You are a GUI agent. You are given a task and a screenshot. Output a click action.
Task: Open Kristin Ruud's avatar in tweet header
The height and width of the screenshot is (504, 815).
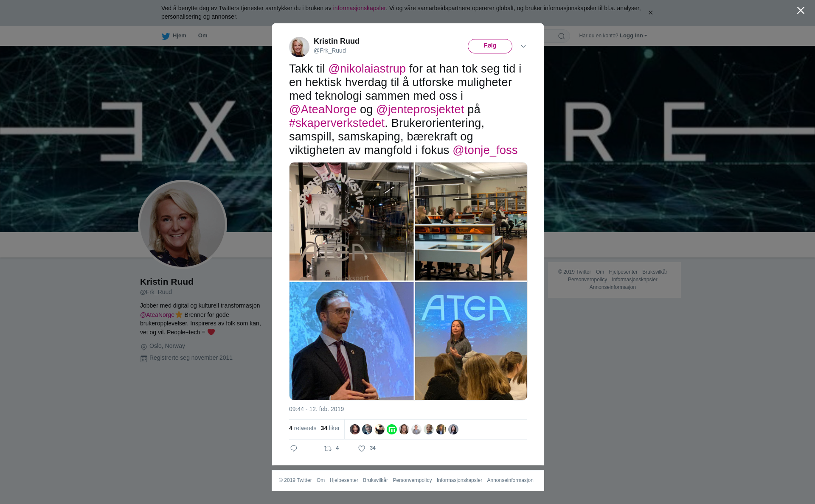299,47
